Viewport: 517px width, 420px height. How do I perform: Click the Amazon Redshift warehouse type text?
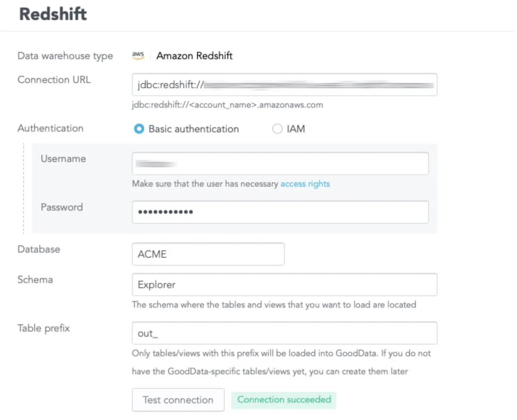[194, 56]
